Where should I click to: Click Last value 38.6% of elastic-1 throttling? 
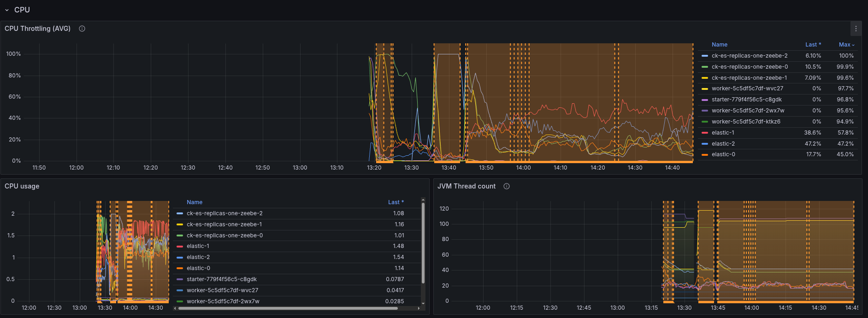click(x=812, y=133)
